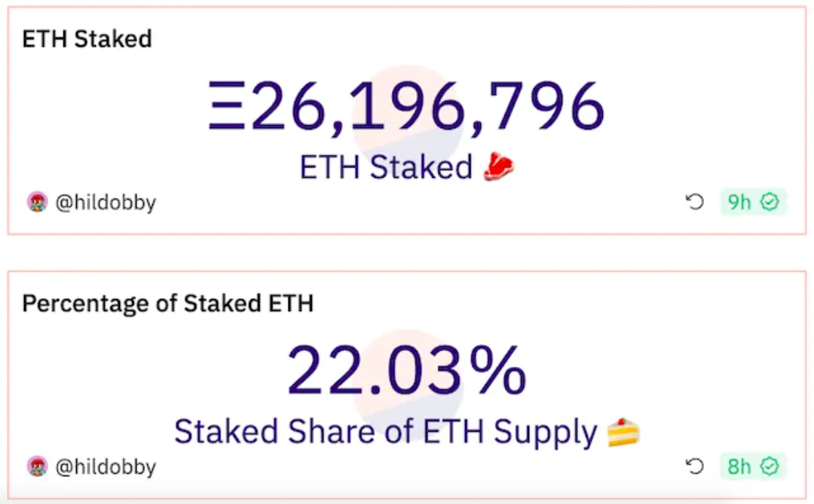
Task: Open @hildobby profile from Percentage of Staked ETH card
Action: 105,467
